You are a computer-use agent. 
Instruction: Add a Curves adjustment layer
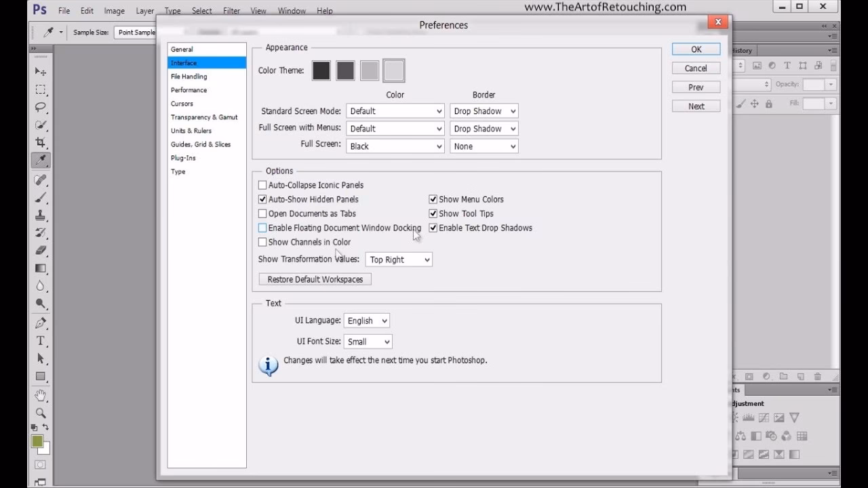coord(764,418)
